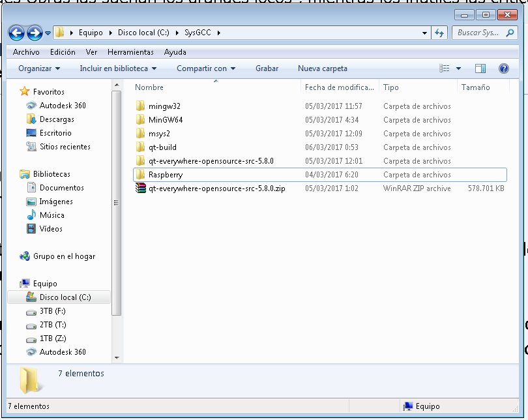
Task: Select the qt-build folder icon
Action: coord(140,147)
